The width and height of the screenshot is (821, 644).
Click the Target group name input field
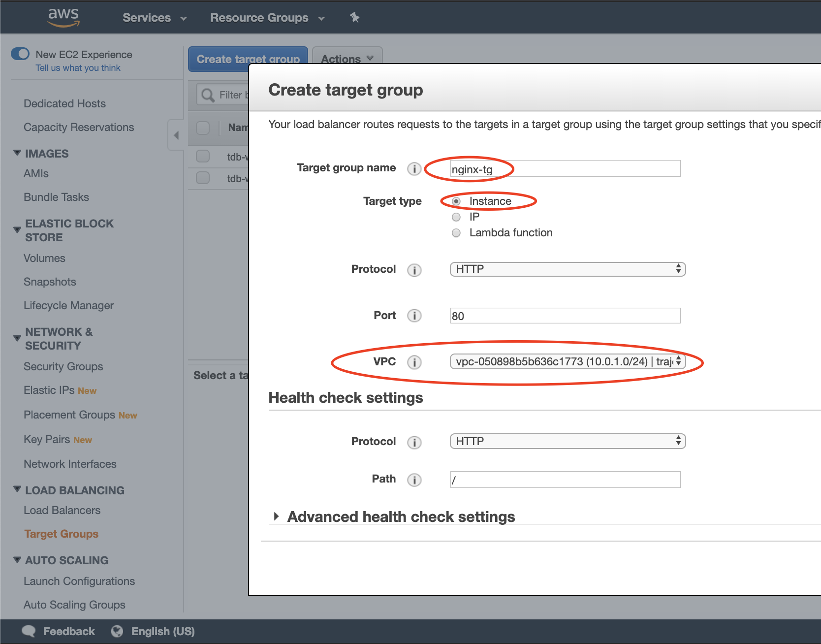pyautogui.click(x=565, y=169)
